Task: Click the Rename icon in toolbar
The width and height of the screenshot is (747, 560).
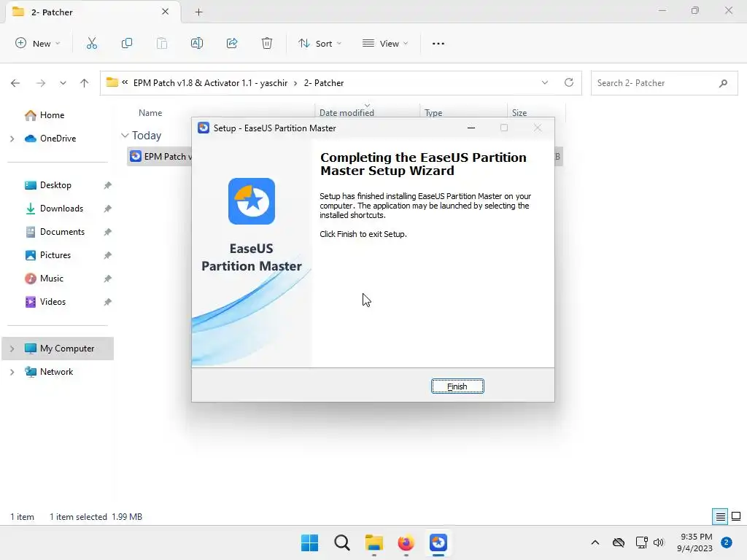Action: pyautogui.click(x=197, y=43)
